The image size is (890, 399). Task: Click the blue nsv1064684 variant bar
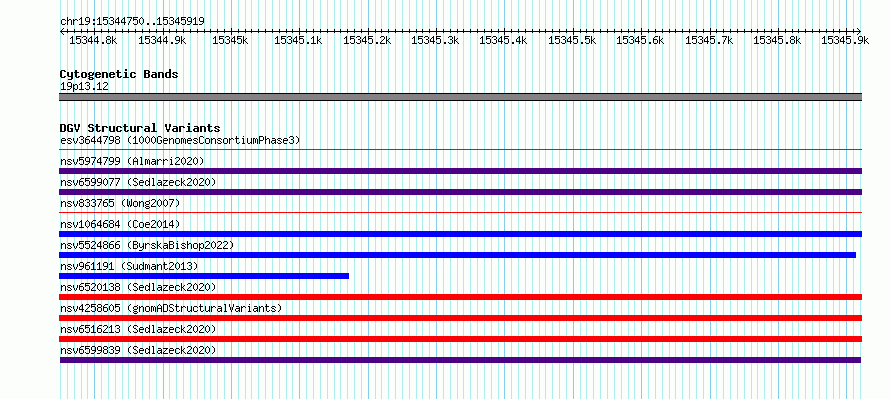(x=460, y=234)
